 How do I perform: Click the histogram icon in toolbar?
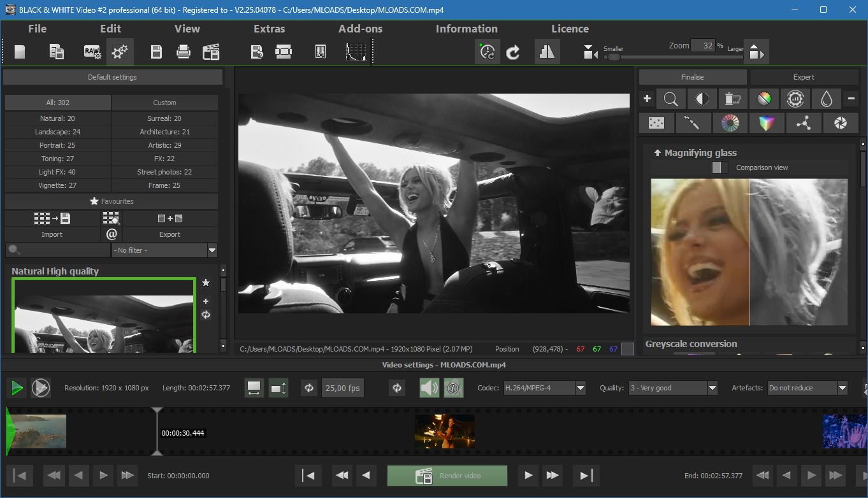pos(356,52)
